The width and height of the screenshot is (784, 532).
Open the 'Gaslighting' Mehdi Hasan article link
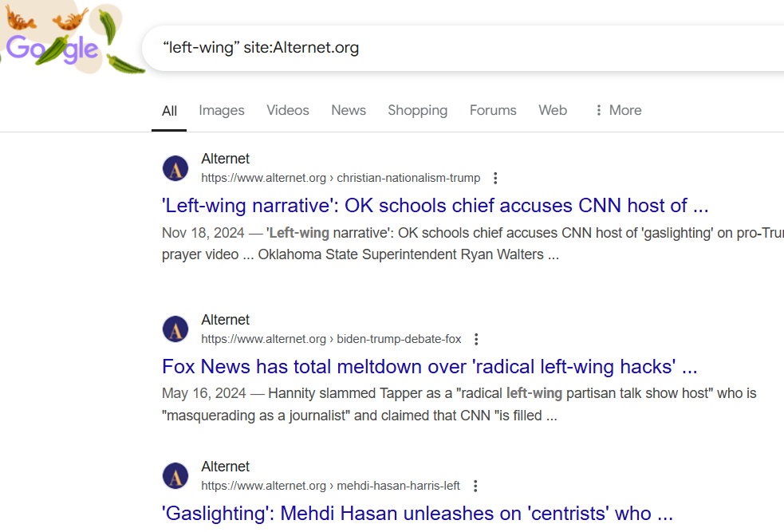click(x=417, y=514)
